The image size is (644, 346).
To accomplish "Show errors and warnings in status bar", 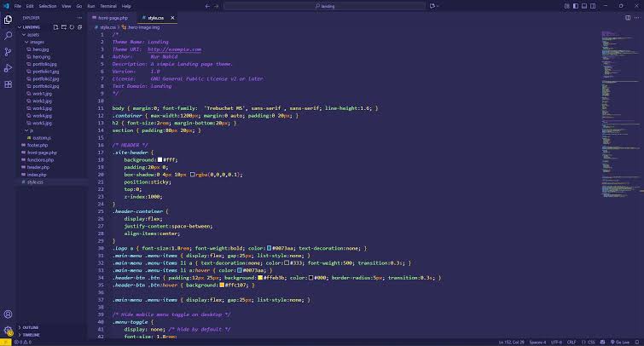I will (23, 343).
